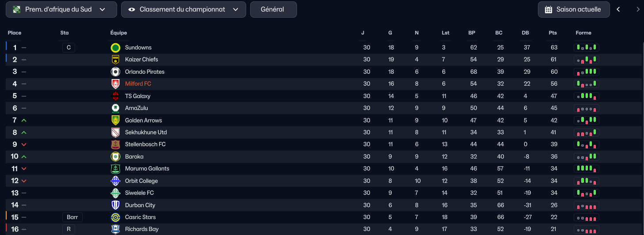Click the eye icon in the view selector
Screen dimensions: 644x235
pyautogui.click(x=132, y=9)
